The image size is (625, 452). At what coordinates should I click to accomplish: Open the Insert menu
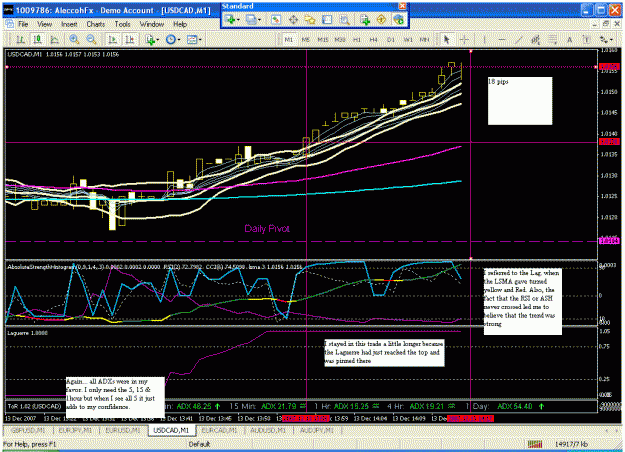click(x=69, y=24)
